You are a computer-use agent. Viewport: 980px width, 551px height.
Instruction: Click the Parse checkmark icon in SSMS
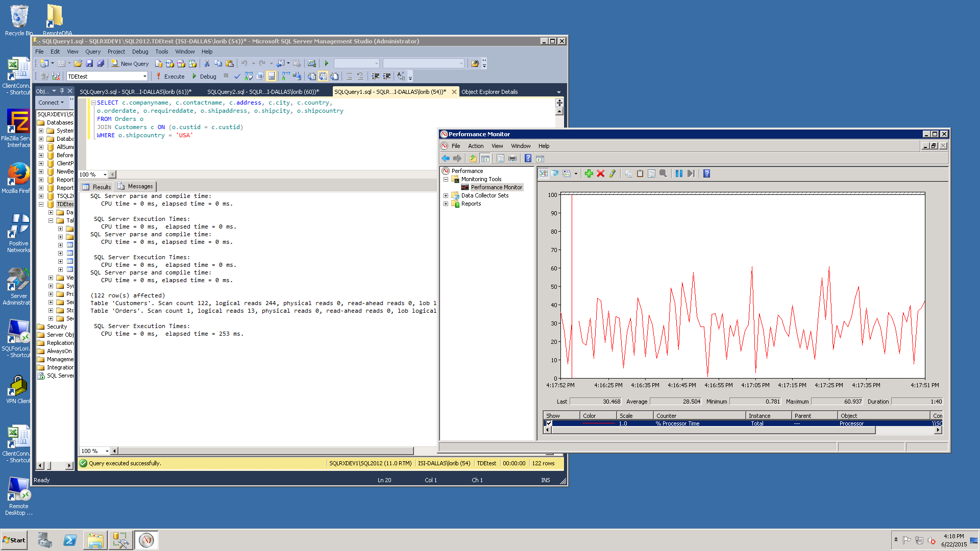coord(237,77)
